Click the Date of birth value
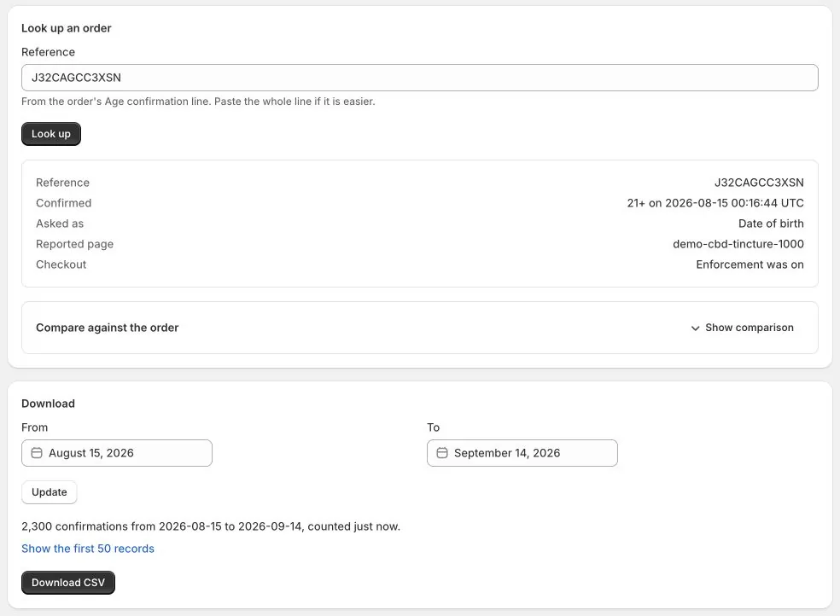Viewport: 840px width, 616px height. pos(771,224)
